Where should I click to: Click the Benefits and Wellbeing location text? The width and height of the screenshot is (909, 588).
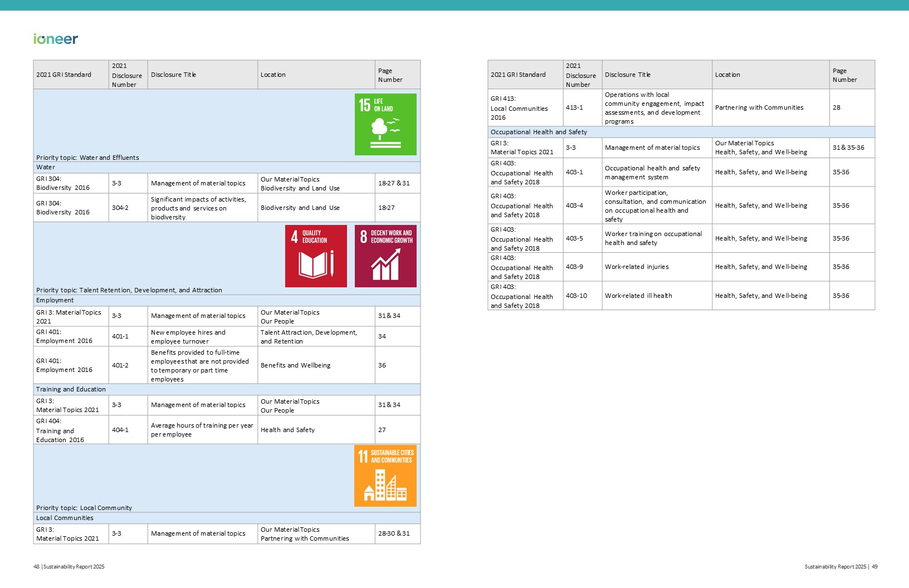(x=295, y=365)
